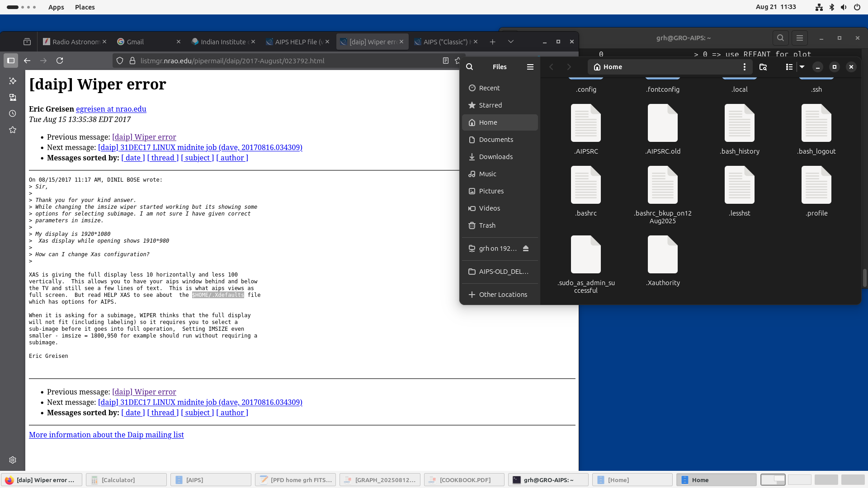
Task: Open the Home path three-dots menu
Action: (744, 67)
